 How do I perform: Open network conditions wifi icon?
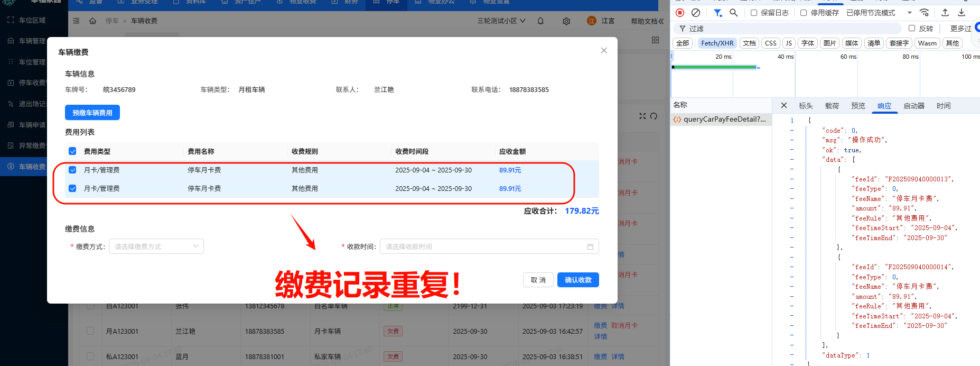[x=924, y=13]
